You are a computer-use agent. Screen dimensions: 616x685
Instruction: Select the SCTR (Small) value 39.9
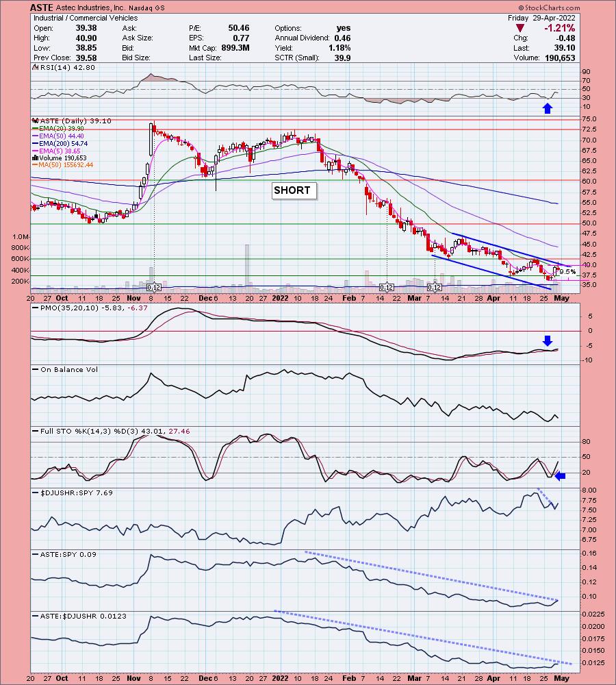tap(342, 58)
